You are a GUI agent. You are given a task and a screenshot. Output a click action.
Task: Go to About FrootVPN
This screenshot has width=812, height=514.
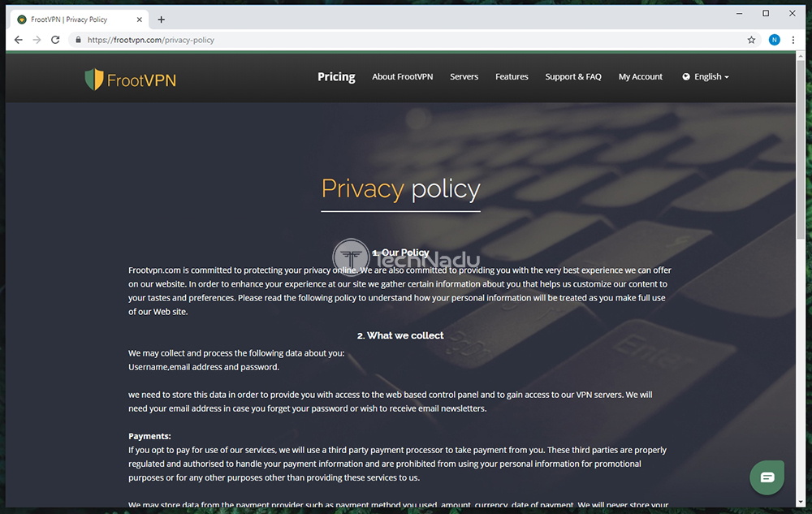click(x=403, y=76)
